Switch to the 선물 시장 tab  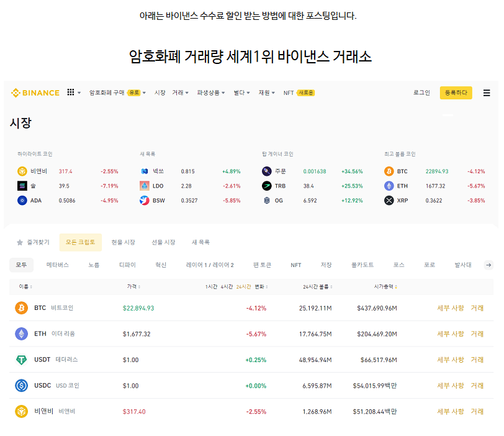tap(163, 242)
